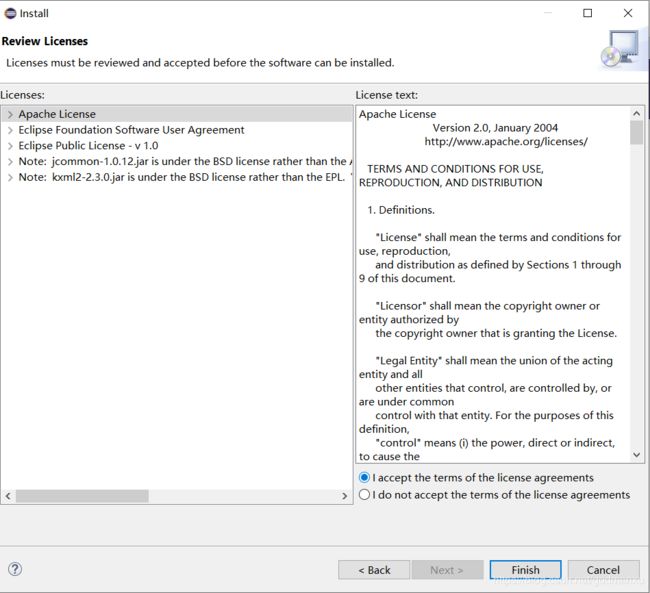Click the licenses list horizontal scrollbar thumb
Screen dimensions: 650x593
82,496
